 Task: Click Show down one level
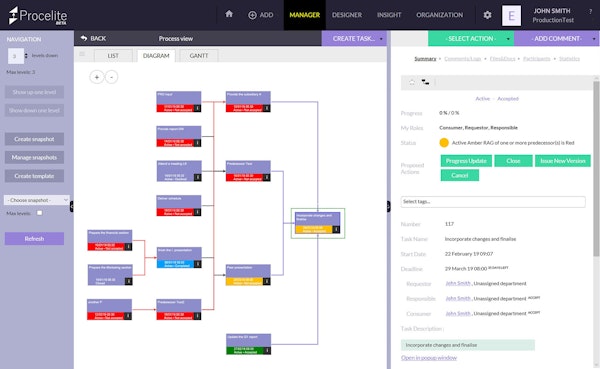[34, 110]
